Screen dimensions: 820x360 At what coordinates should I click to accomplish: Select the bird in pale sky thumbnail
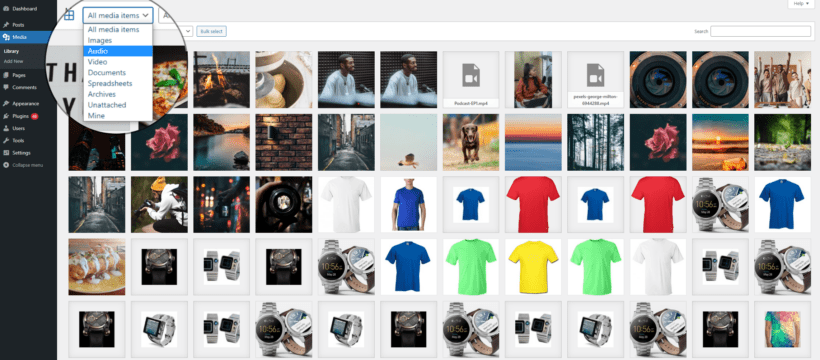pyautogui.click(x=408, y=142)
